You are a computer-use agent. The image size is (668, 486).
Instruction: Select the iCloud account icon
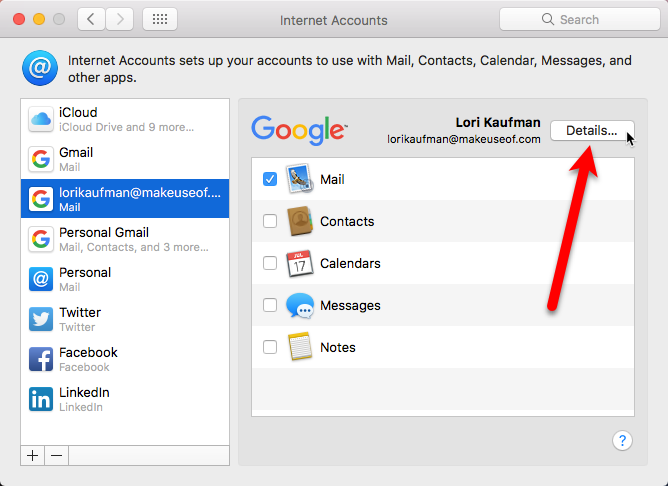tap(41, 119)
